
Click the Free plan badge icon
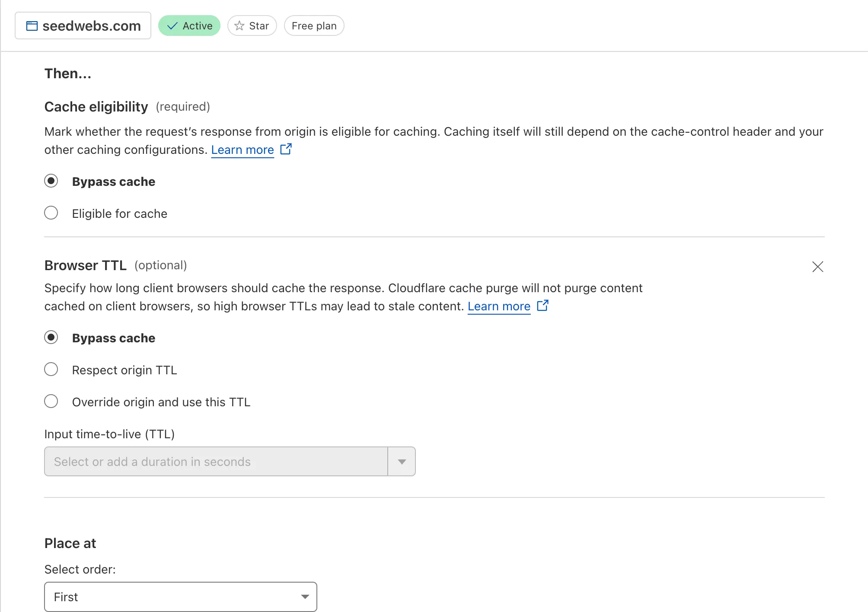point(315,26)
